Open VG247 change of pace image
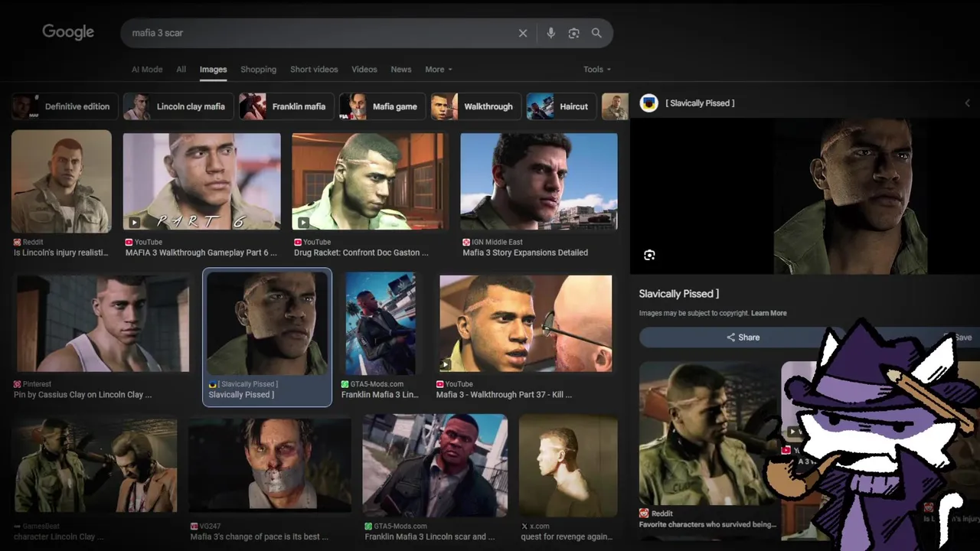980x551 pixels. (270, 465)
